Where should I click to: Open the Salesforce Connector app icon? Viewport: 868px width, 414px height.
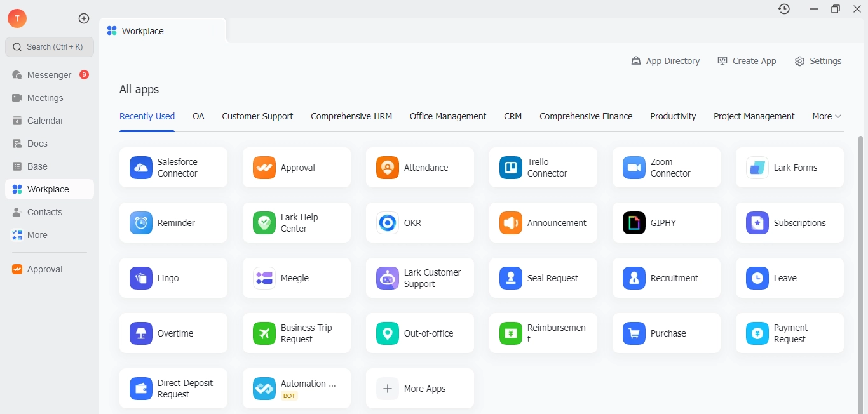click(x=141, y=168)
